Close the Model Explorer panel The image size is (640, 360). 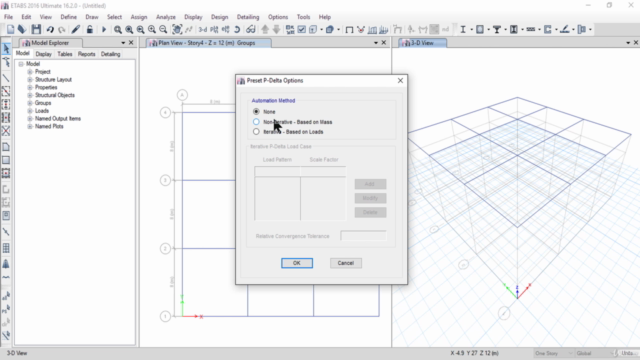(x=131, y=43)
